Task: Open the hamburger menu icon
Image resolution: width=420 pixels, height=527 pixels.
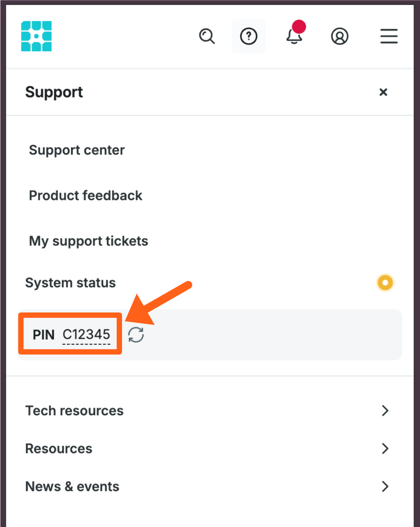Action: [389, 36]
